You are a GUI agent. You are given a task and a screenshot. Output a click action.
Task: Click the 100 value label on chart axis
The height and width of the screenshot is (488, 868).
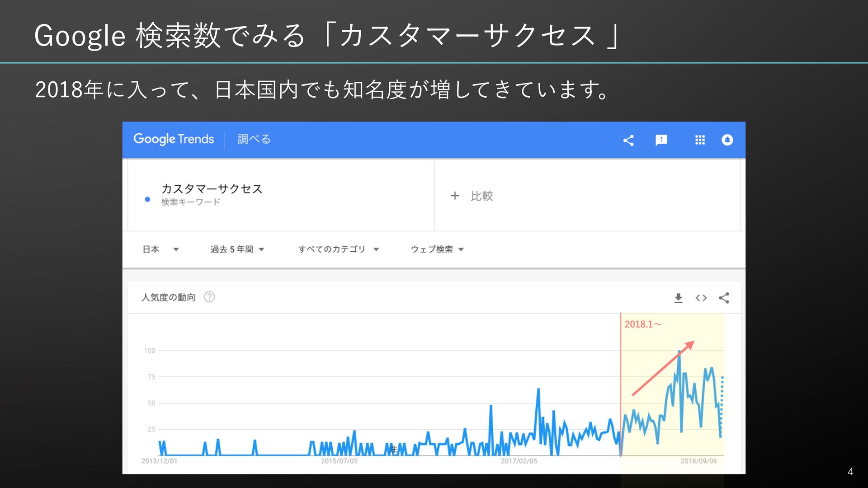coord(150,351)
